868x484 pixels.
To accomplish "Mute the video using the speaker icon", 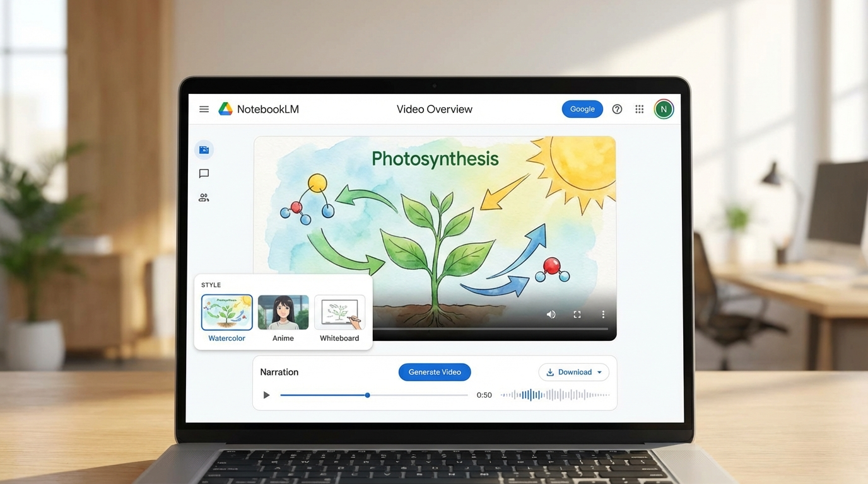I will 551,314.
